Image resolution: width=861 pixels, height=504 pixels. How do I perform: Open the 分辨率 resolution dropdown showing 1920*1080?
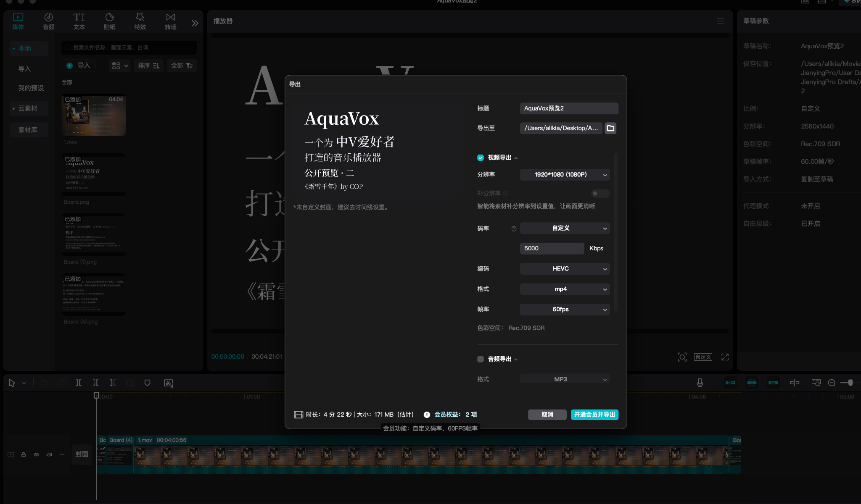click(564, 175)
